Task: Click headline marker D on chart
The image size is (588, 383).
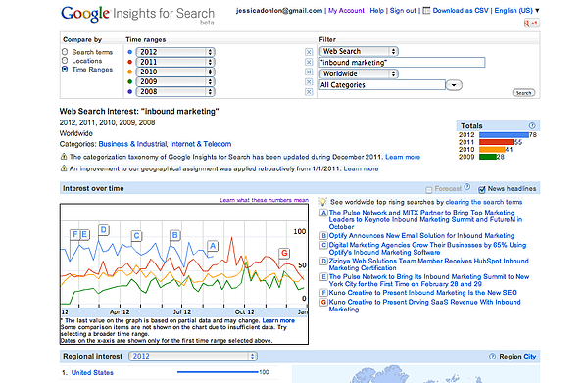Action: 104,230
